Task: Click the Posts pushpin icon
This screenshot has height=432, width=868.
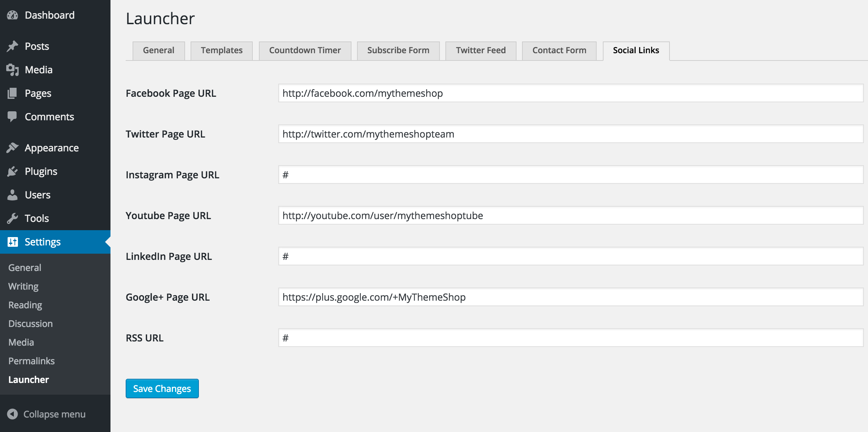Action: click(12, 46)
